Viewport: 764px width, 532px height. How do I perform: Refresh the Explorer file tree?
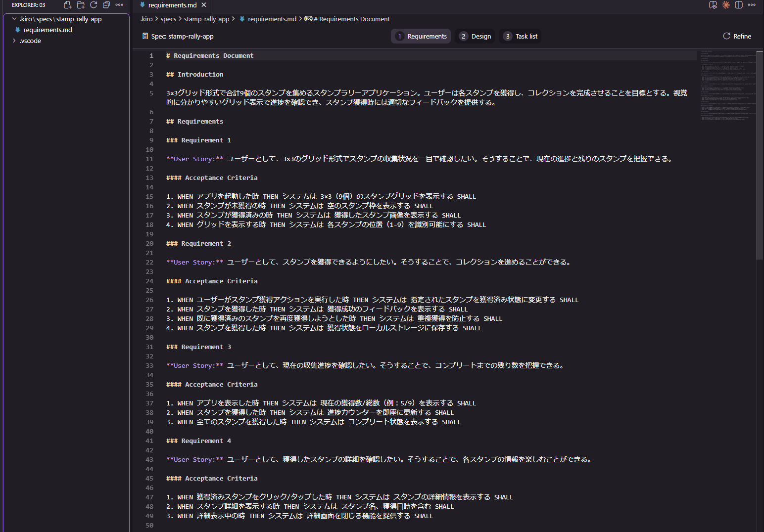[x=94, y=5]
